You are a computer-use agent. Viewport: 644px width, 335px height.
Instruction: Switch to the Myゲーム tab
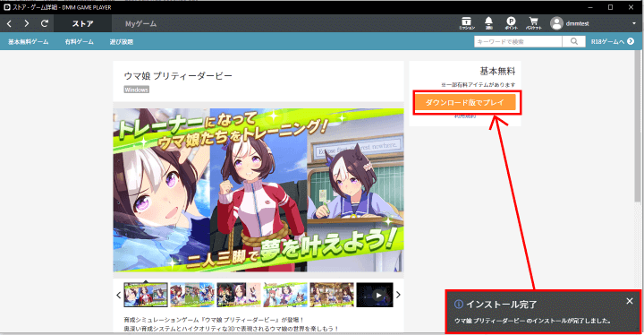click(141, 23)
